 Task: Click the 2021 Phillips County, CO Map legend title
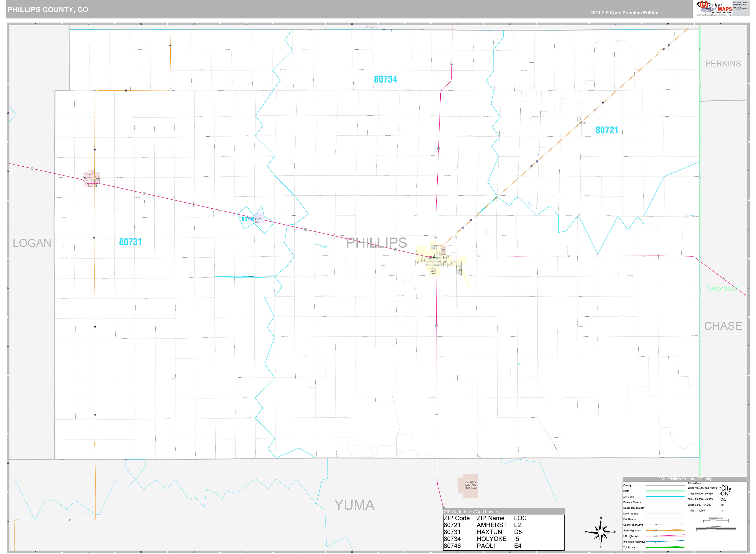pos(685,479)
